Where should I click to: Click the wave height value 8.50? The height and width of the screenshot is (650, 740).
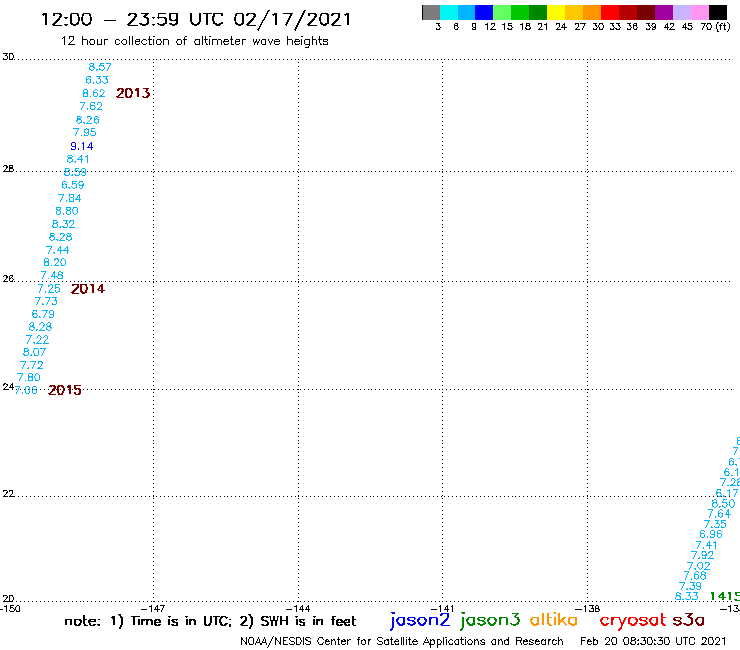coord(723,503)
